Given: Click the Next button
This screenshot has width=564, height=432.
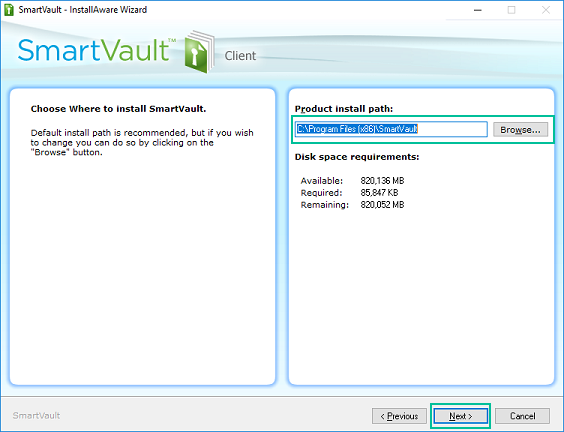Looking at the screenshot, I should coord(460,416).
